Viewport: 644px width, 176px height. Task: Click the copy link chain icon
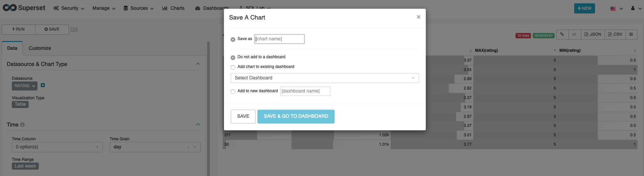562,34
